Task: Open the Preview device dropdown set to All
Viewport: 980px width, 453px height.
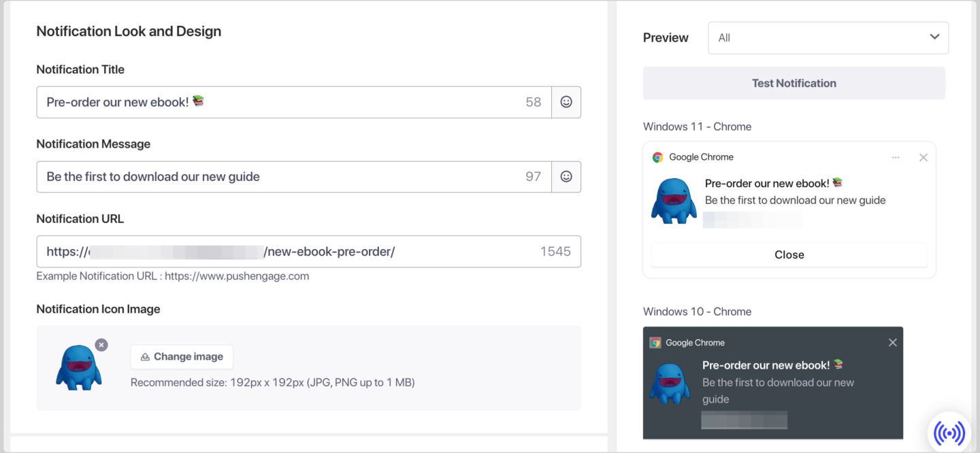Action: click(828, 37)
